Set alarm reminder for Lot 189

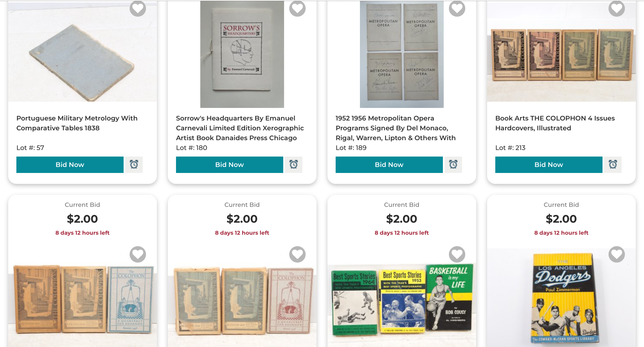click(x=453, y=165)
